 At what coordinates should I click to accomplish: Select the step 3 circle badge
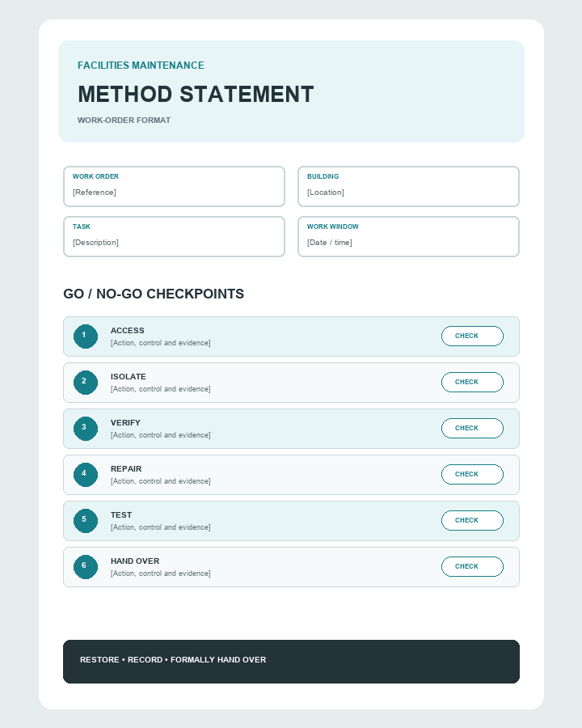coord(86,428)
